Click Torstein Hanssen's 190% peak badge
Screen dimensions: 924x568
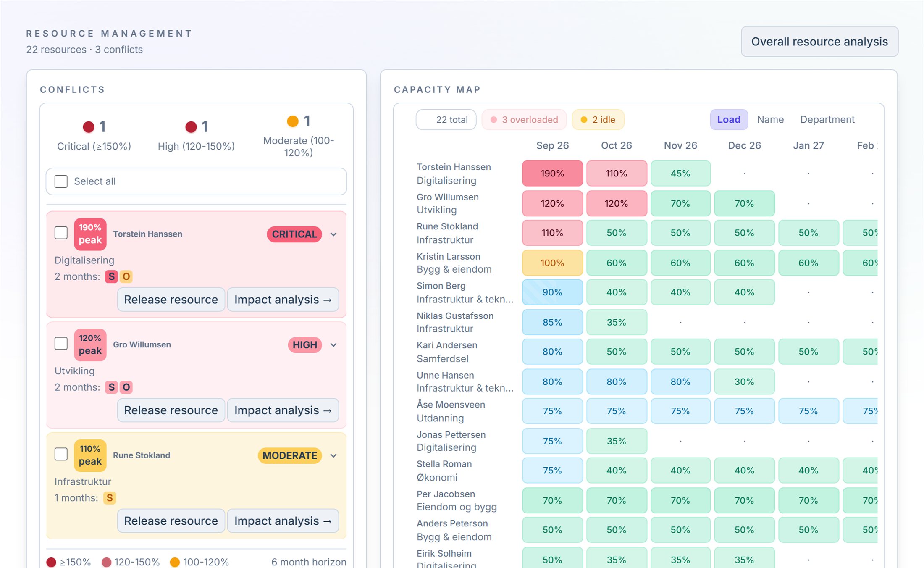90,234
